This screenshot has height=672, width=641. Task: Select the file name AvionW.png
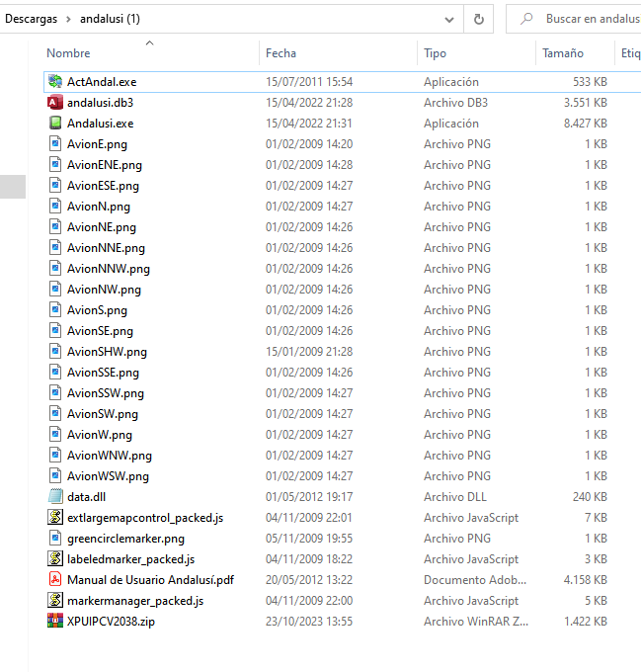100,435
